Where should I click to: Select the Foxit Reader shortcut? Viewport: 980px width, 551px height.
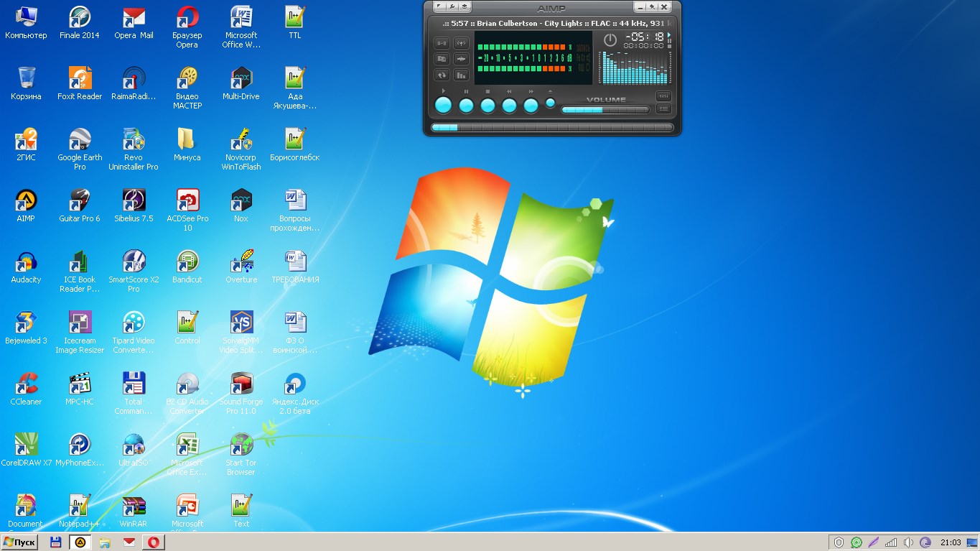coord(80,84)
